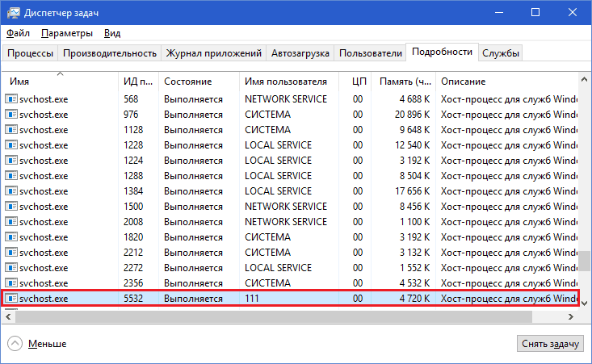Screen dimensions: 592x364
Task: Click the icon of svchost.exe PID 568
Action: pos(11,99)
